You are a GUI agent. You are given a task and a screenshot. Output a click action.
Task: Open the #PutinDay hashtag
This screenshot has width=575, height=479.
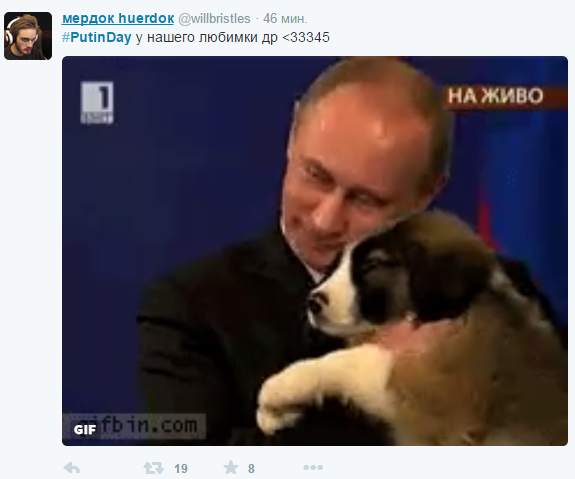(96, 37)
